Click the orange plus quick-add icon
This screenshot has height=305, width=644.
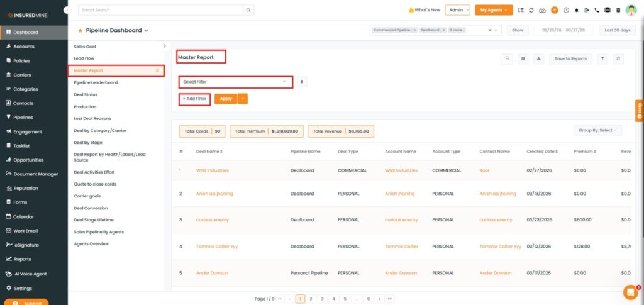[554, 10]
